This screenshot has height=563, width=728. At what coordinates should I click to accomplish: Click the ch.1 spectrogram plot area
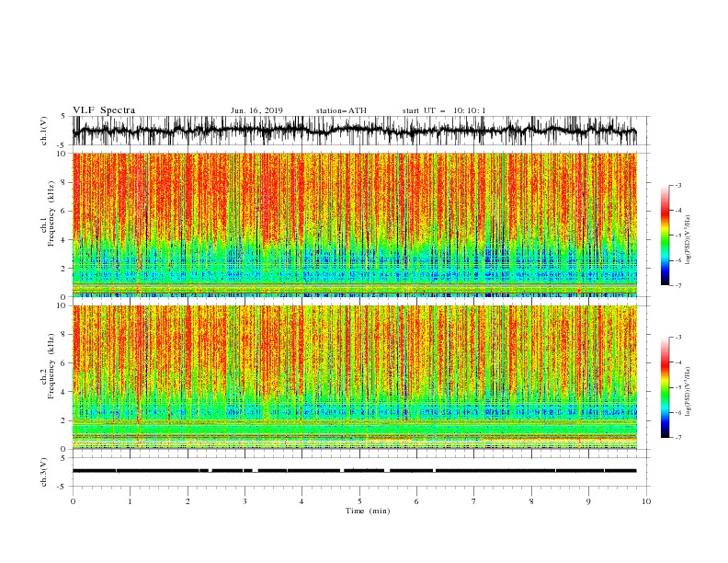tap(354, 224)
